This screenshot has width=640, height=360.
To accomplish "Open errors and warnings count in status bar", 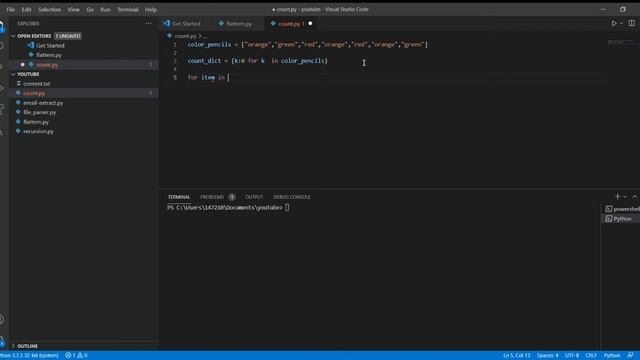I will click(76, 356).
